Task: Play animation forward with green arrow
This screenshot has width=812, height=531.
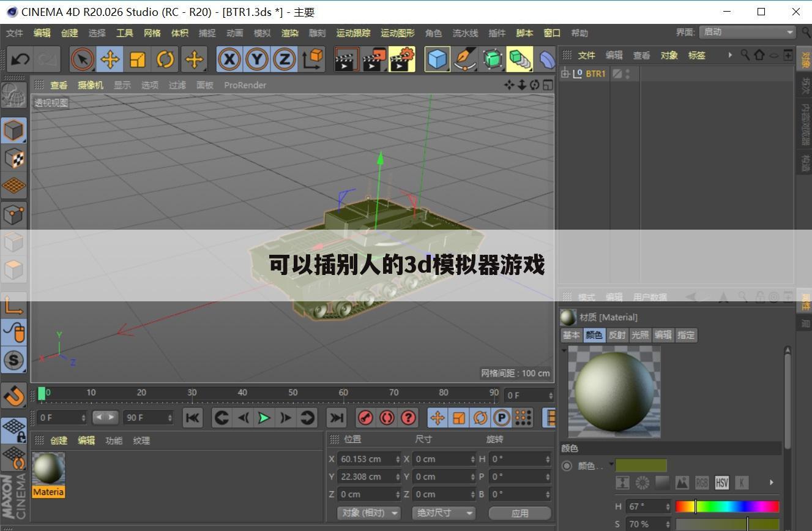Action: click(264, 418)
